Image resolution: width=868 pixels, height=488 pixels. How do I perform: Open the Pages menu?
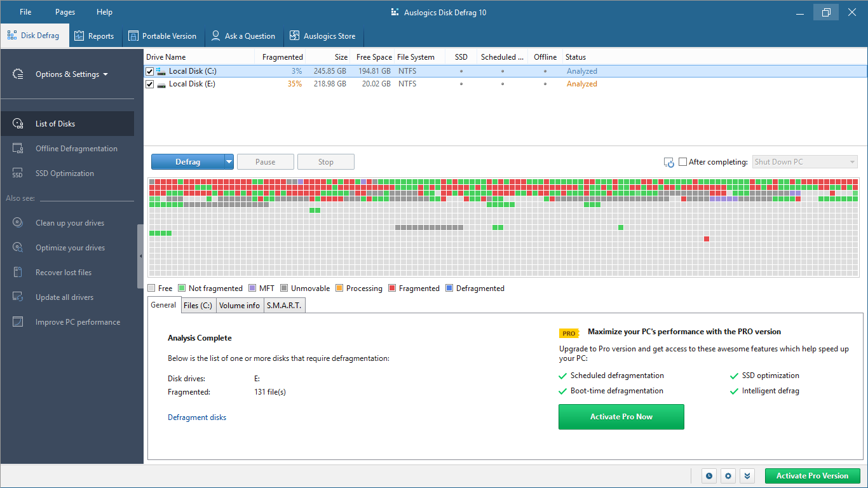(x=65, y=12)
